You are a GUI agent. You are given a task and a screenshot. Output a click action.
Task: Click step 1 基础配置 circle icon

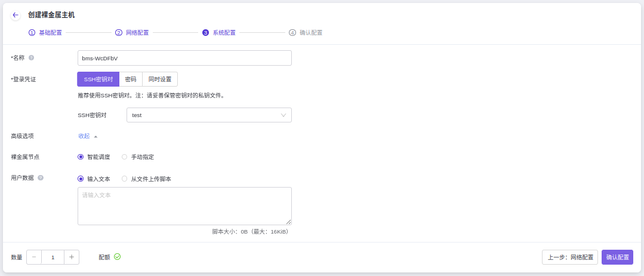pos(32,33)
